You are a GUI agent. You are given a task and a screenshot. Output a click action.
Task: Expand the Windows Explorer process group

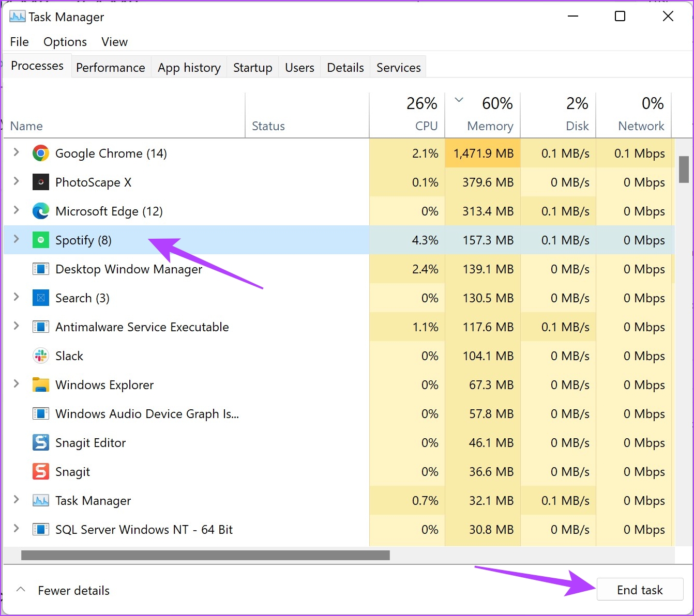16,383
